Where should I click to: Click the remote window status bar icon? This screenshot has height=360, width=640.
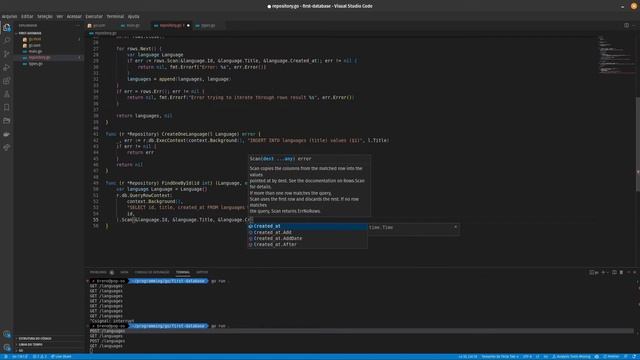pyautogui.click(x=5, y=357)
